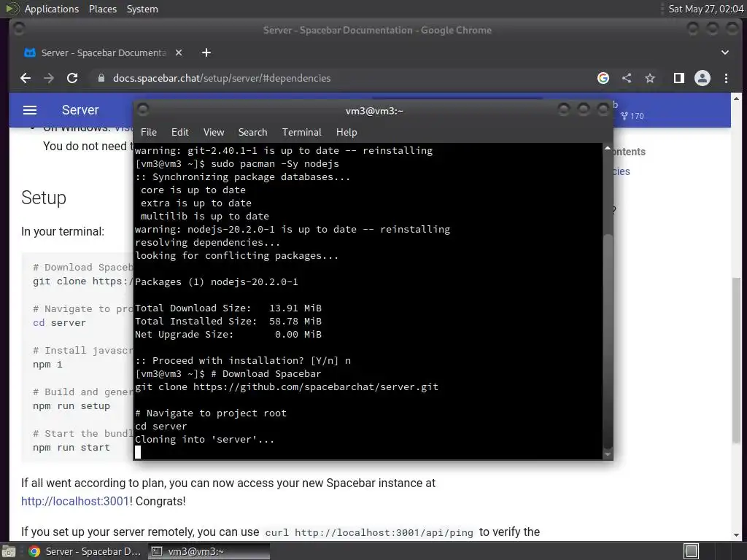The image size is (747, 560).
Task: Click the site lock icon
Action: pyautogui.click(x=101, y=78)
